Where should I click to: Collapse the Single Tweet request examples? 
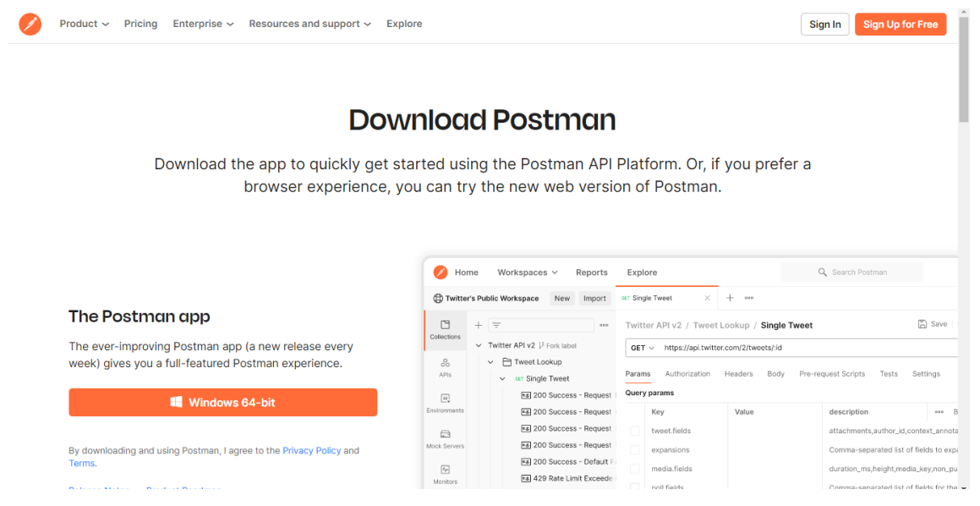pyautogui.click(x=502, y=379)
